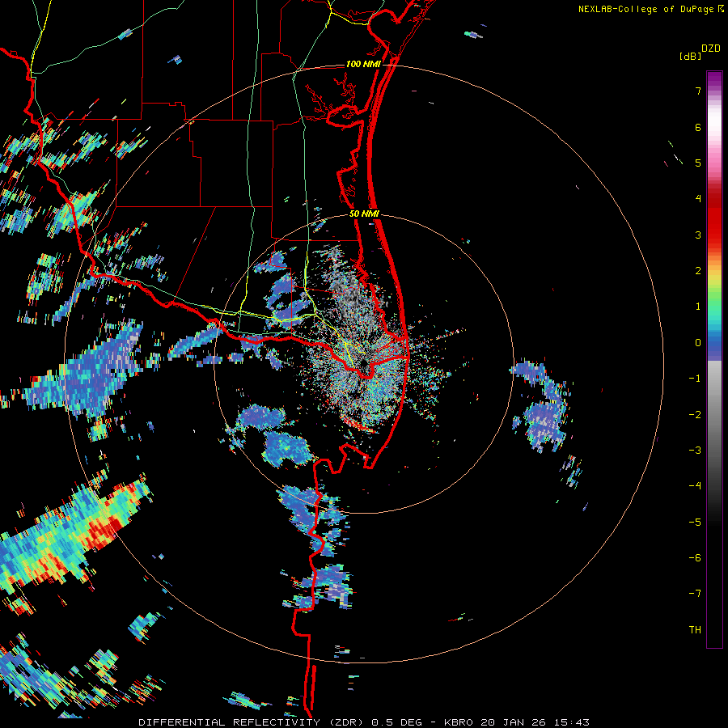Click the -2 dB mark on the legend
The height and width of the screenshot is (728, 728).
click(695, 414)
